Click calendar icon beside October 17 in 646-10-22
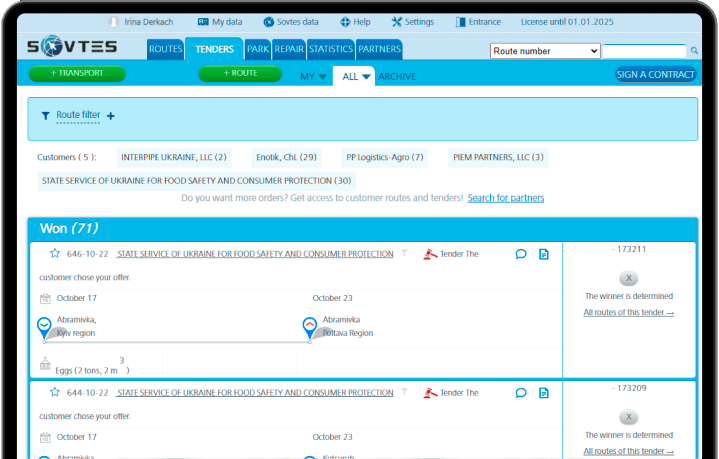This screenshot has height=459, width=719. pos(45,299)
